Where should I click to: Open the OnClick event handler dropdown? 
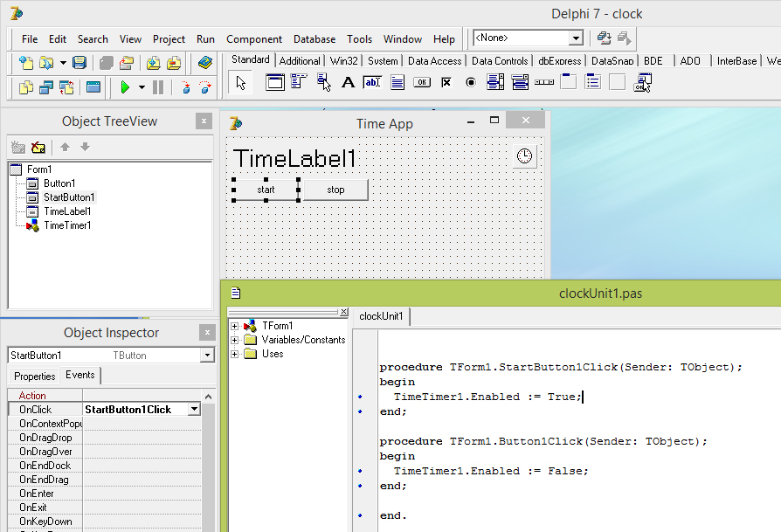(x=194, y=409)
